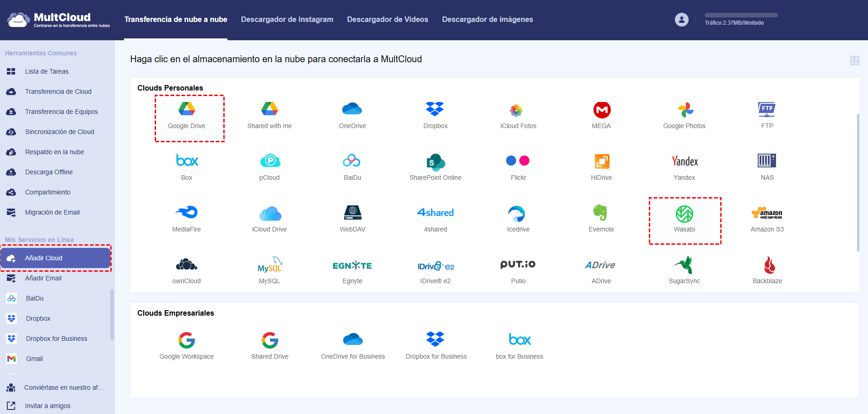Add the Backblaze flame icon
Screen dimensions: 868x414
click(769, 265)
